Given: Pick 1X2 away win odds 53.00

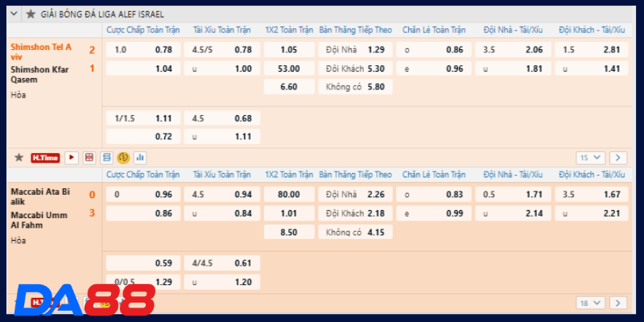Looking at the screenshot, I should 289,68.
